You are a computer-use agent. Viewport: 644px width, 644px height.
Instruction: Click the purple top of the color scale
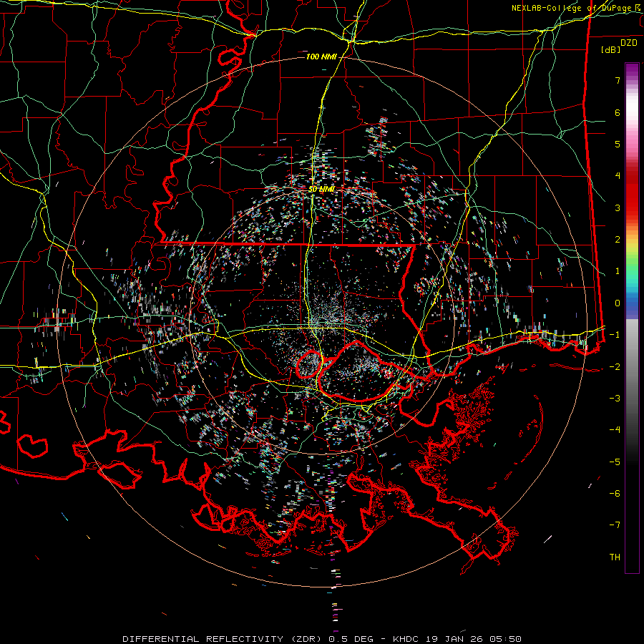pyautogui.click(x=632, y=70)
